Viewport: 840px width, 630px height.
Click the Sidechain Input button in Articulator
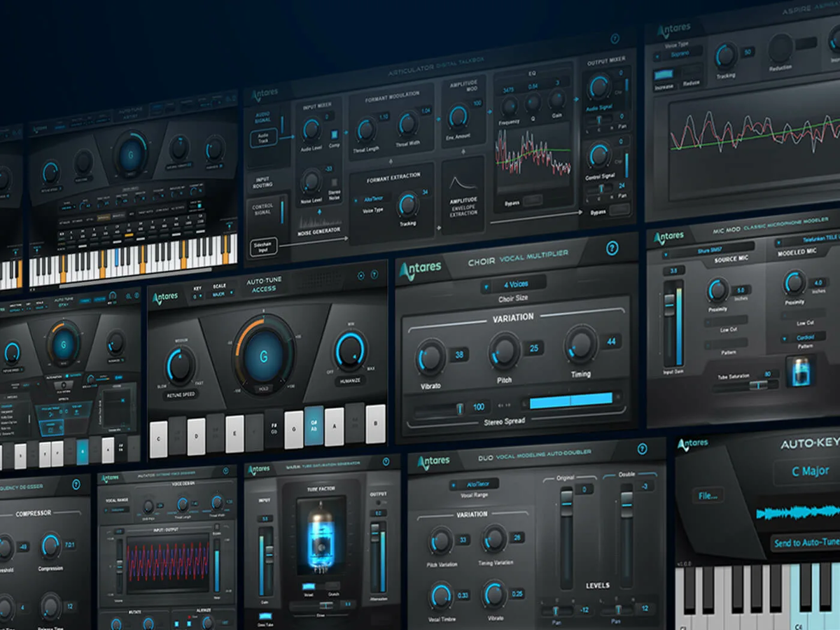tap(263, 246)
